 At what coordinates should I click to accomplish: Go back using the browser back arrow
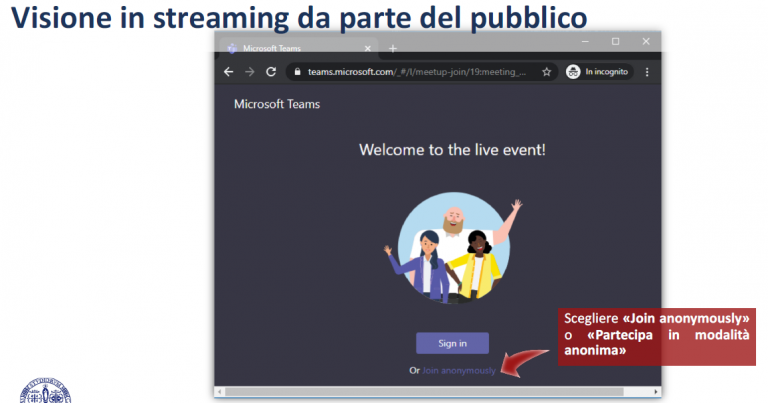point(228,72)
